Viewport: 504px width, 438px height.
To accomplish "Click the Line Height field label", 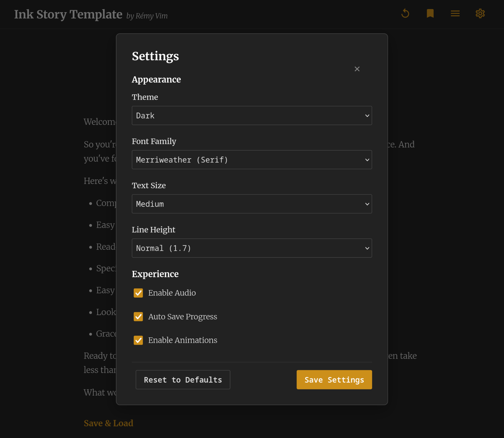I will pos(153,230).
